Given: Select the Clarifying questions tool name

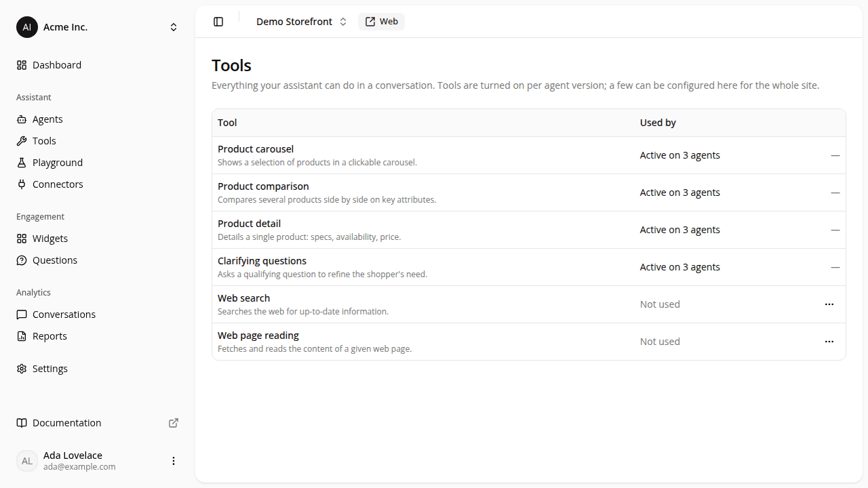Looking at the screenshot, I should pos(262,261).
